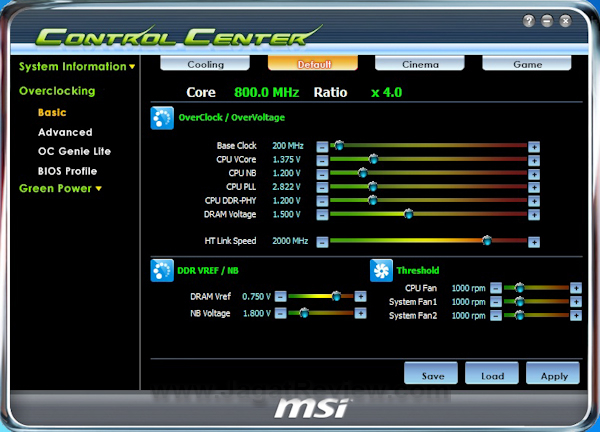Click the Core 800.0 MHz value
Viewport: 600px width, 432px height.
point(266,92)
